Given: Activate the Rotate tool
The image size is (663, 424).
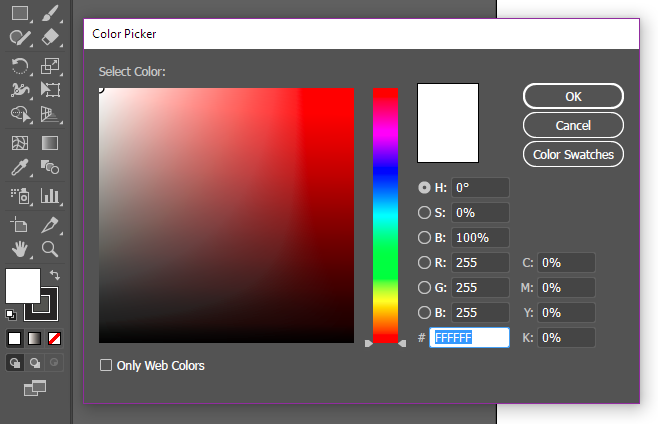Looking at the screenshot, I should (x=20, y=66).
